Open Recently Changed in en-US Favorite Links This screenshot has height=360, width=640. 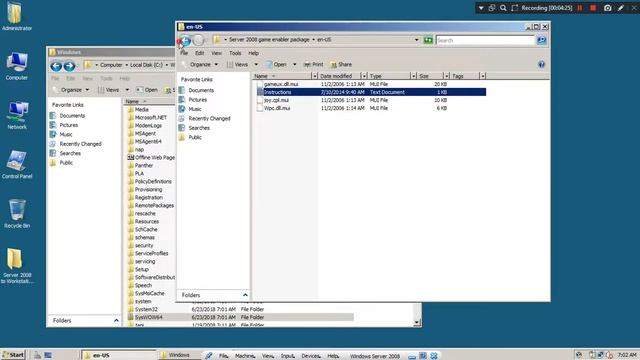pos(209,118)
